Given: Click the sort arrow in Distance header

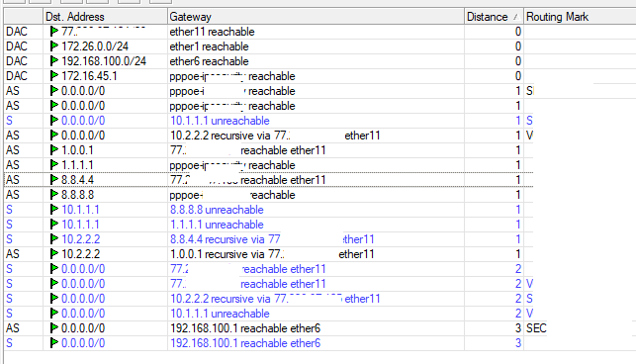Looking at the screenshot, I should (515, 17).
